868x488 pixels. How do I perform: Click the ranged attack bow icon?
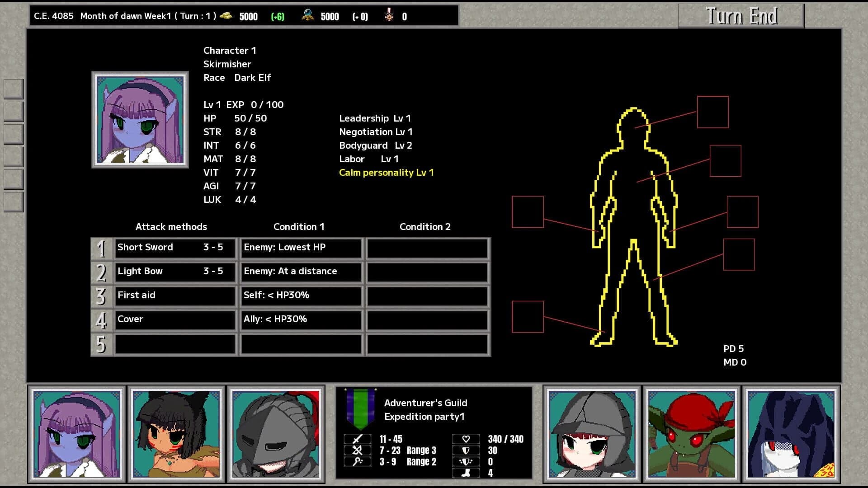(357, 450)
